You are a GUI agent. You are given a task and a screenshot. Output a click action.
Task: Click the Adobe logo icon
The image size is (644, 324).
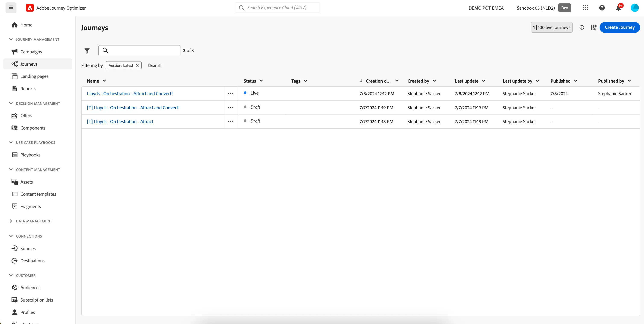tap(30, 8)
